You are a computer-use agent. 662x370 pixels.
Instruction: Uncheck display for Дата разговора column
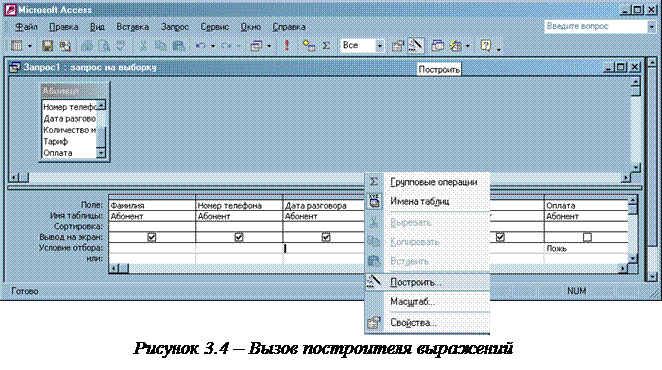point(326,237)
